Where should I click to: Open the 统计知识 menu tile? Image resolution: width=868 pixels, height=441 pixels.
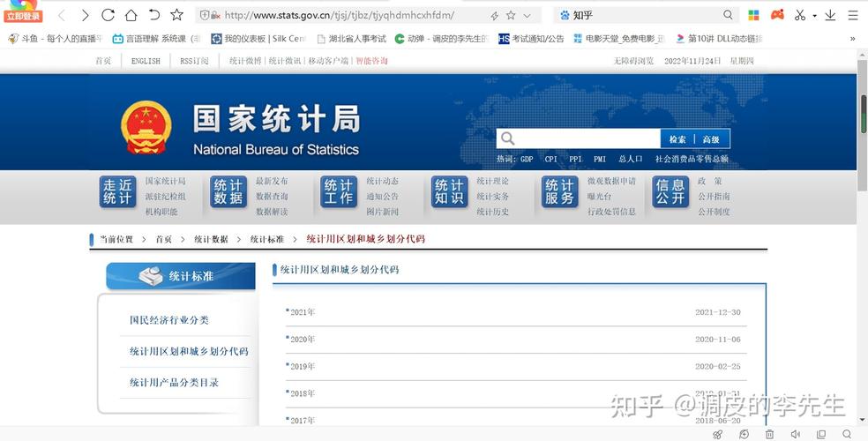point(450,191)
